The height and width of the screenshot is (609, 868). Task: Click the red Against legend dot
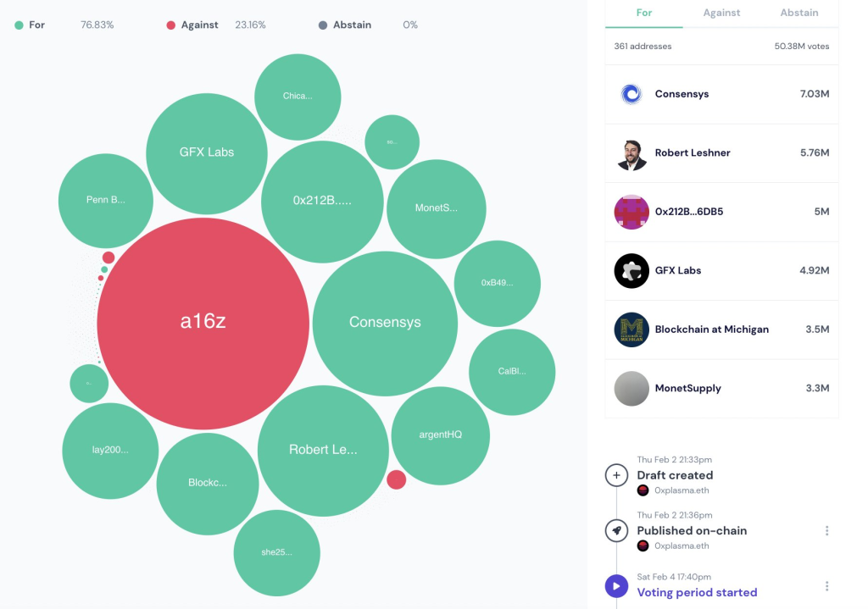coord(171,25)
